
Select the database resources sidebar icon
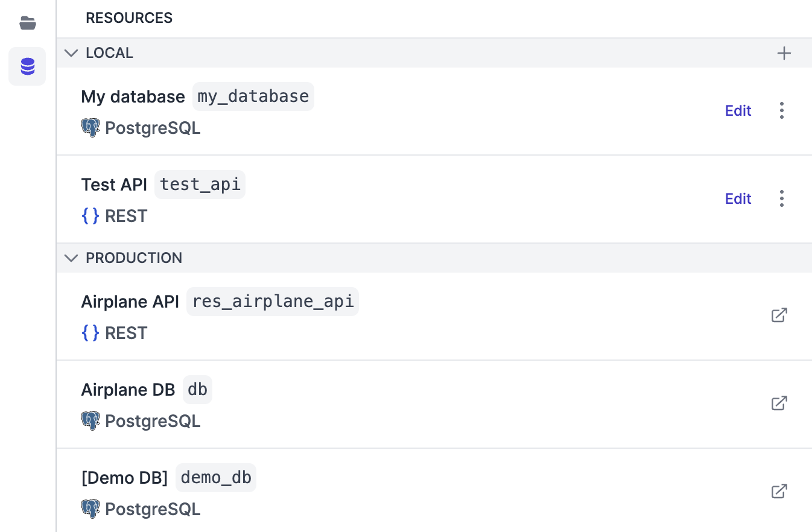pyautogui.click(x=27, y=66)
